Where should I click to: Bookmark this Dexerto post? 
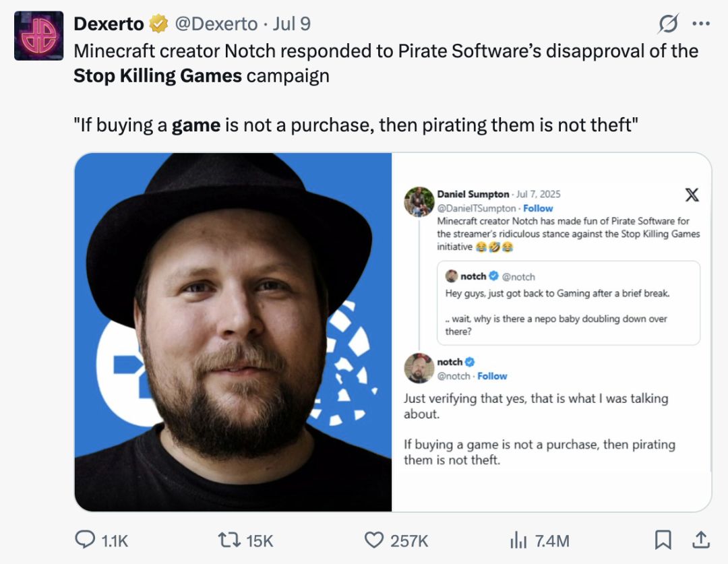point(663,540)
